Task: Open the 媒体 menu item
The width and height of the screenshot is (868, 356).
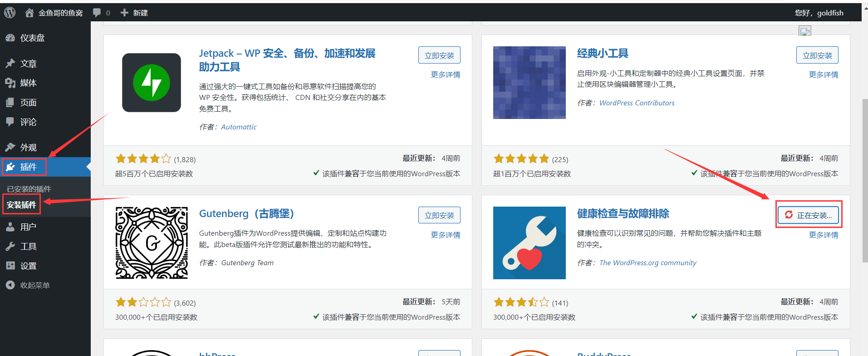Action: (45, 83)
